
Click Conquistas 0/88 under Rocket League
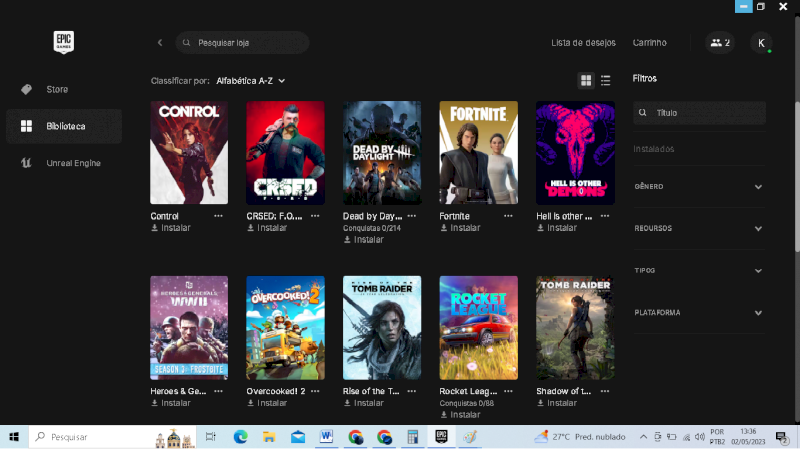click(466, 403)
